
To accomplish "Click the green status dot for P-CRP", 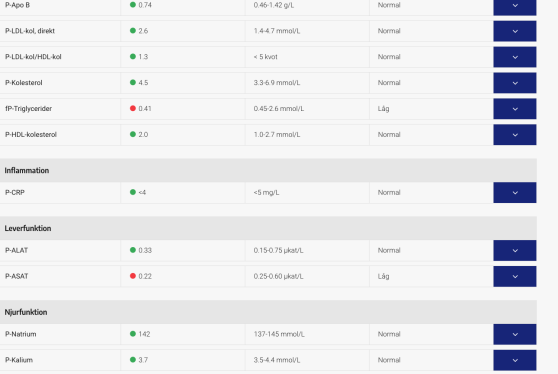I will pyautogui.click(x=133, y=192).
